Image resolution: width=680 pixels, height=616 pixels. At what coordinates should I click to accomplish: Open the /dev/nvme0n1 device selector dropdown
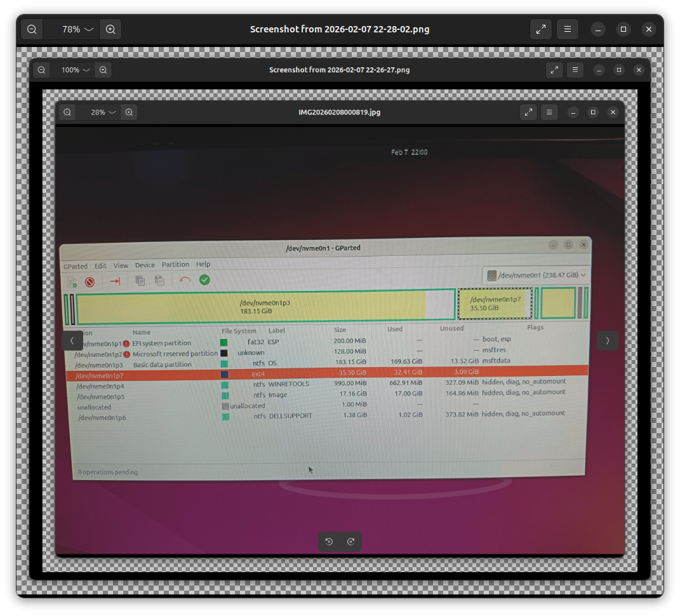tap(536, 276)
